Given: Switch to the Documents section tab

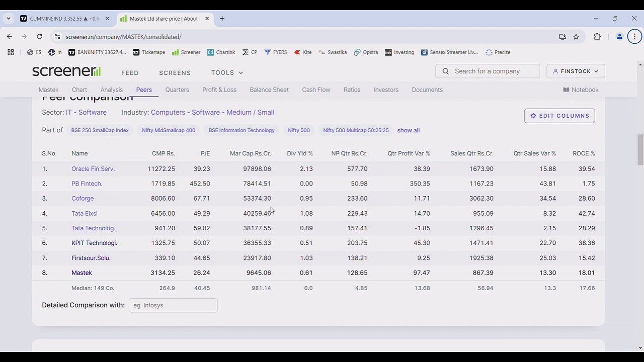Looking at the screenshot, I should 427,89.
